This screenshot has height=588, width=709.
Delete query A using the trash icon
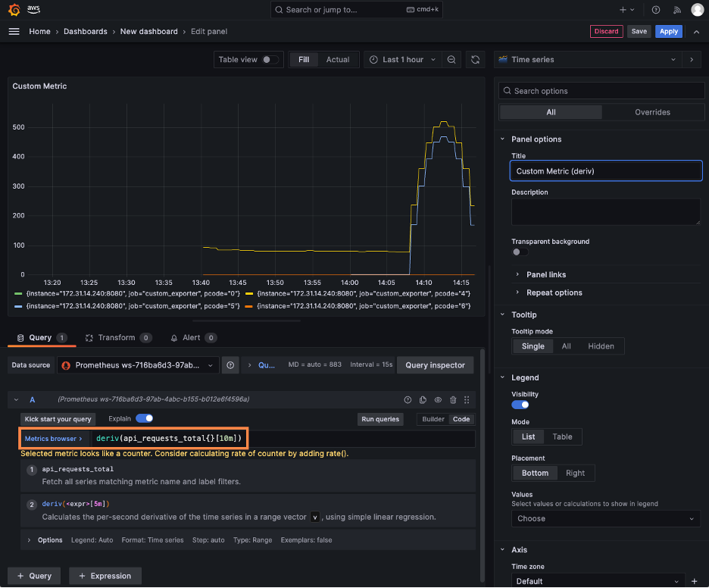[x=453, y=399]
